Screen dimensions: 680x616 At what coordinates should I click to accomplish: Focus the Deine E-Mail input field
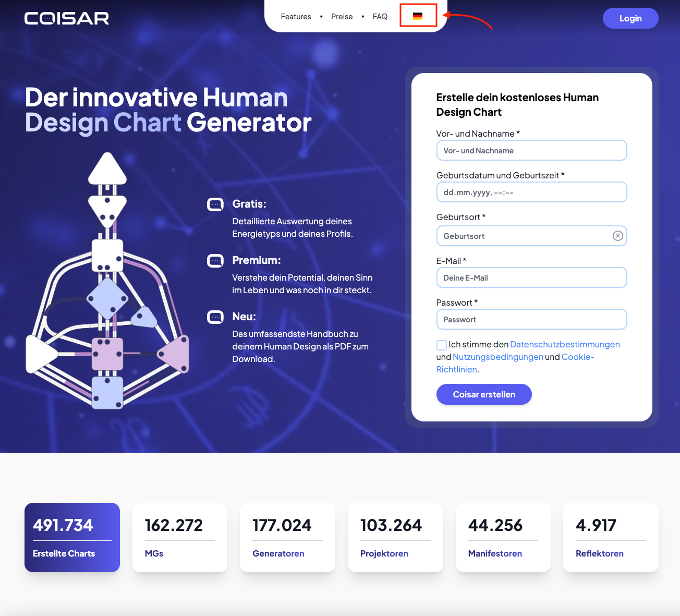click(531, 277)
